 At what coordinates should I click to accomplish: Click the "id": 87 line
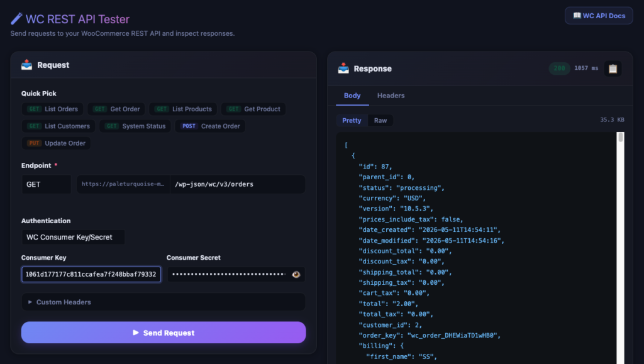pos(375,167)
